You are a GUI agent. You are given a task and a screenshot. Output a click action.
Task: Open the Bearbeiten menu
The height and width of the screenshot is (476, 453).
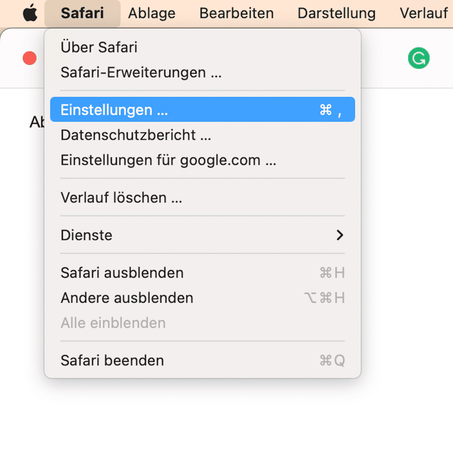[237, 13]
